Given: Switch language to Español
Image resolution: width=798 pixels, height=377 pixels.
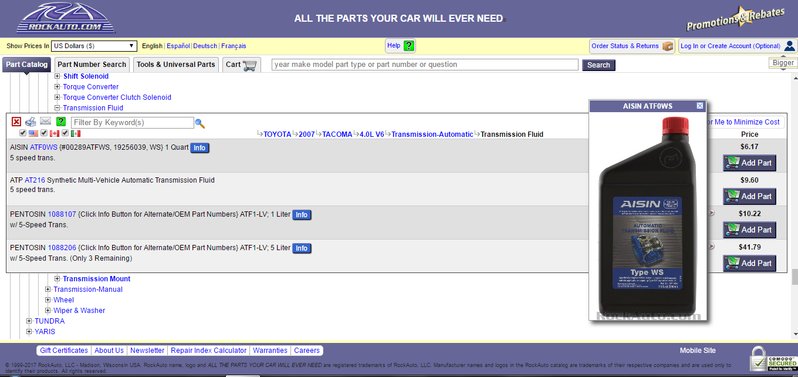Looking at the screenshot, I should pyautogui.click(x=178, y=46).
